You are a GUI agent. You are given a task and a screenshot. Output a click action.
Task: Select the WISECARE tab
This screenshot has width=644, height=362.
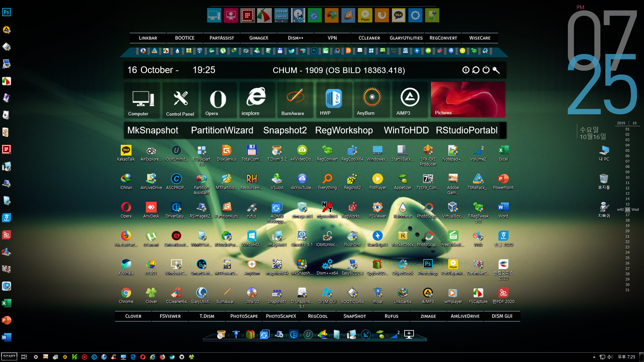tap(480, 38)
